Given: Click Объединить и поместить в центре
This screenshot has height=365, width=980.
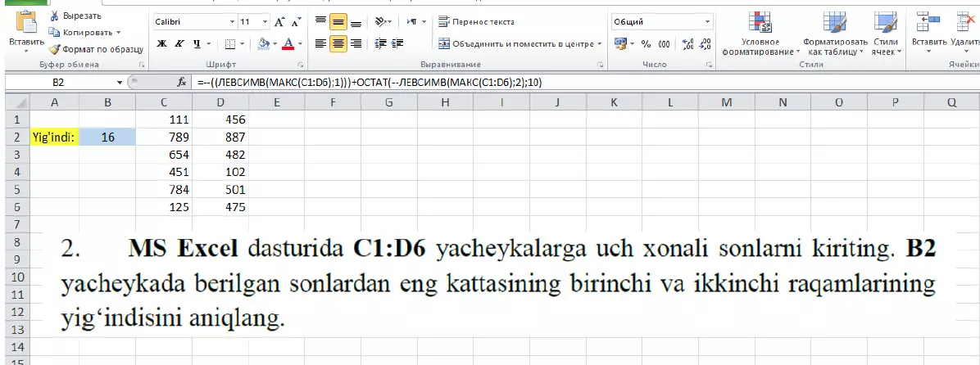Looking at the screenshot, I should tap(515, 44).
